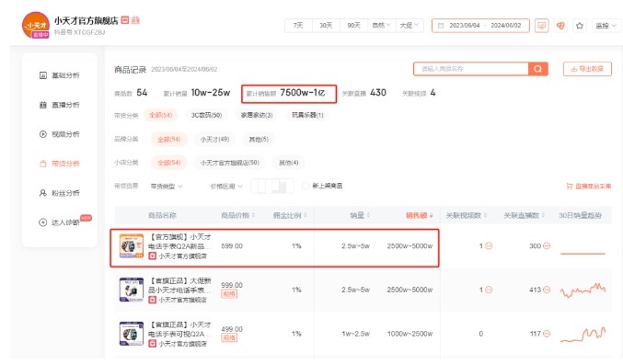Click circle icon beside 117 live count
This screenshot has height=364, width=623.
pyautogui.click(x=547, y=334)
